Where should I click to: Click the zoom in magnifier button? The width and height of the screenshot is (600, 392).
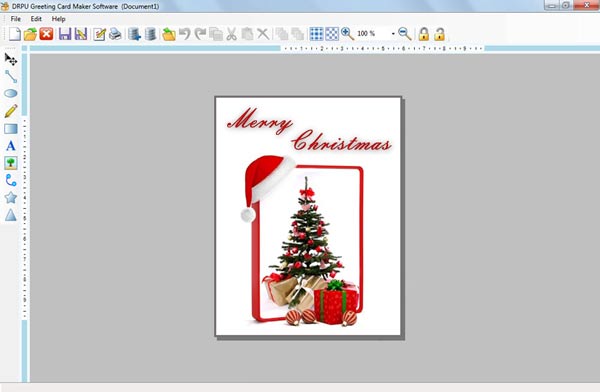[347, 34]
